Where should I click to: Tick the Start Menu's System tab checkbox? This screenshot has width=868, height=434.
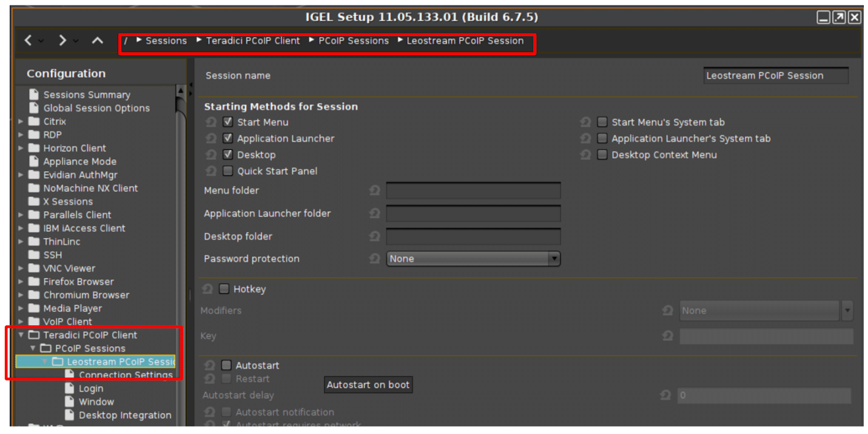602,122
